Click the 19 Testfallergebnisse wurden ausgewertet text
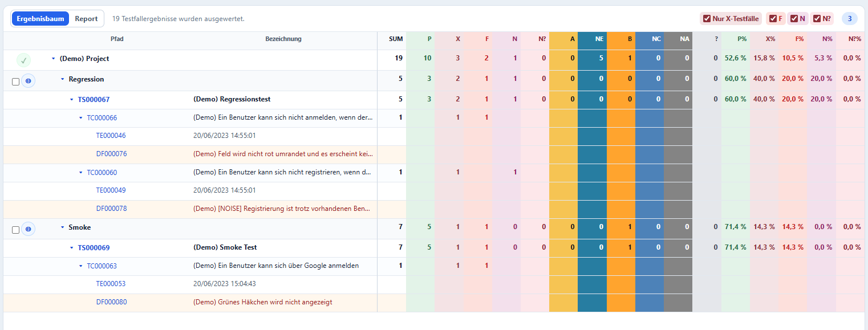This screenshot has height=330, width=868. coord(179,19)
